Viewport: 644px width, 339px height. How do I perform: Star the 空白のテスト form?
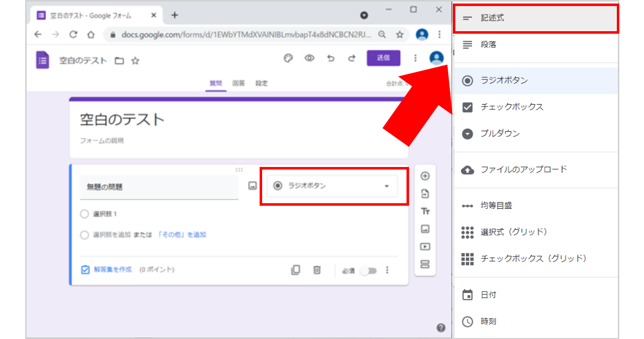pos(135,61)
